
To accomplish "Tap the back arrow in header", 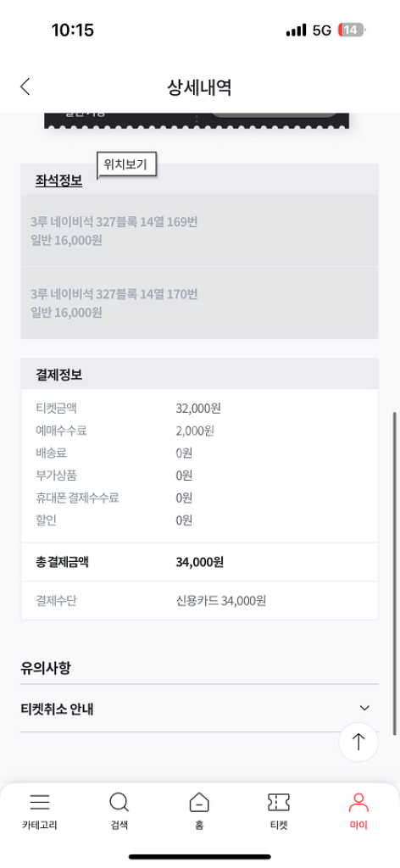I will point(25,87).
